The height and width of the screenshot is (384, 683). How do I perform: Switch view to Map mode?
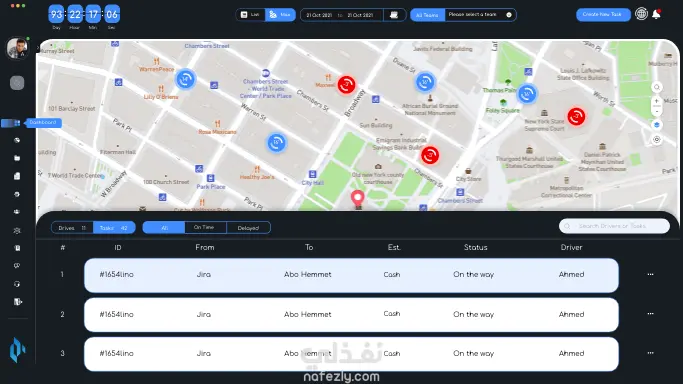click(x=280, y=15)
